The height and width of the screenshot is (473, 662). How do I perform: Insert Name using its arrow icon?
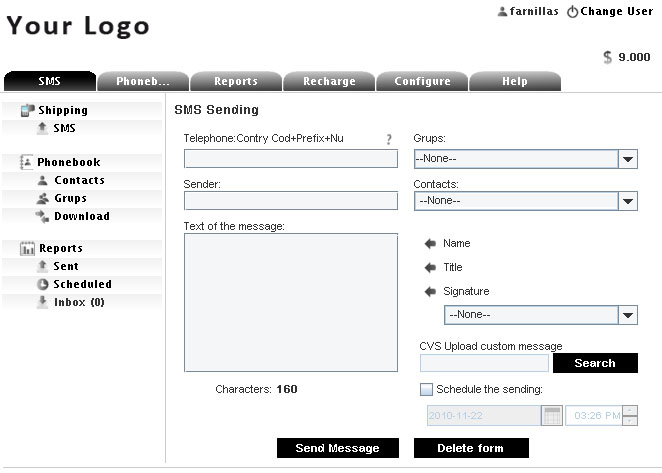click(x=430, y=244)
